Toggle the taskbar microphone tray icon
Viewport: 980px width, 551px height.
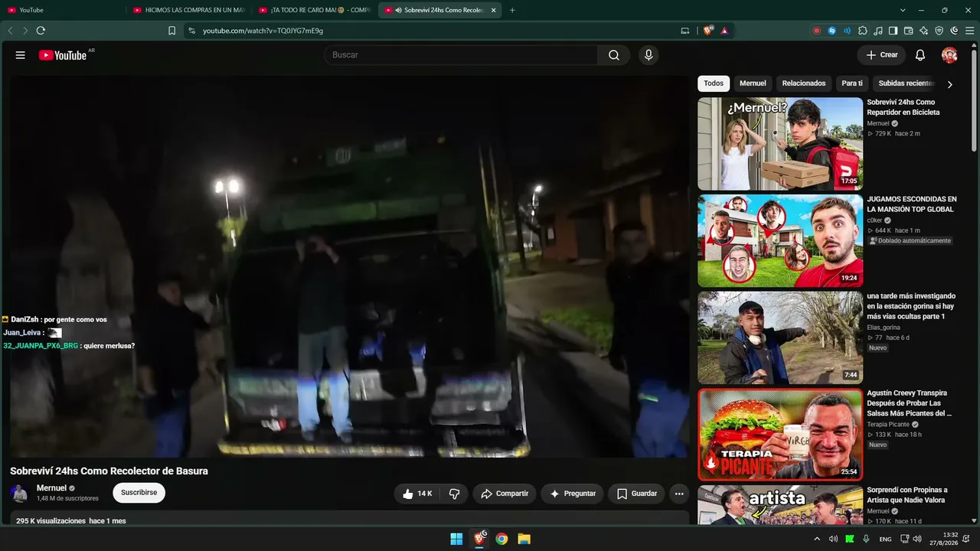point(866,539)
